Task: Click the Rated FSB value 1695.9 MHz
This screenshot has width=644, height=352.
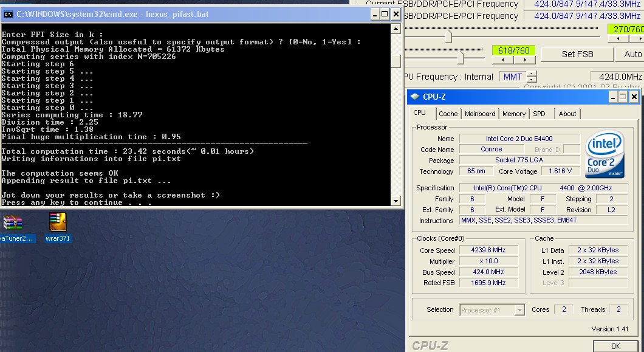Action: click(488, 283)
